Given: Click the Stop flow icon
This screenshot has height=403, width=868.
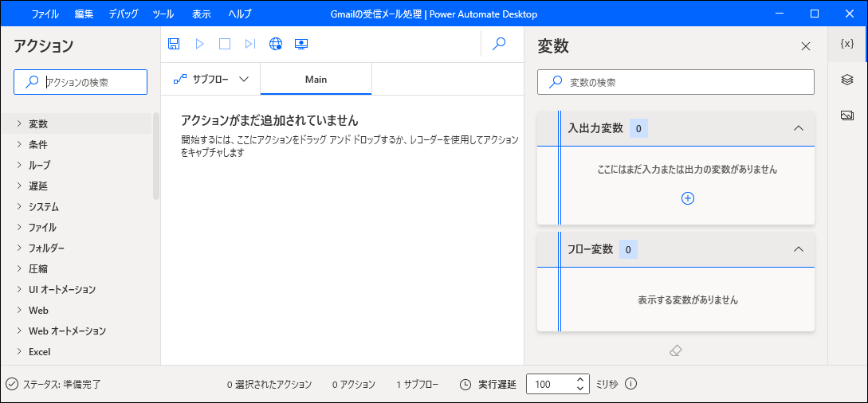Looking at the screenshot, I should pos(225,45).
